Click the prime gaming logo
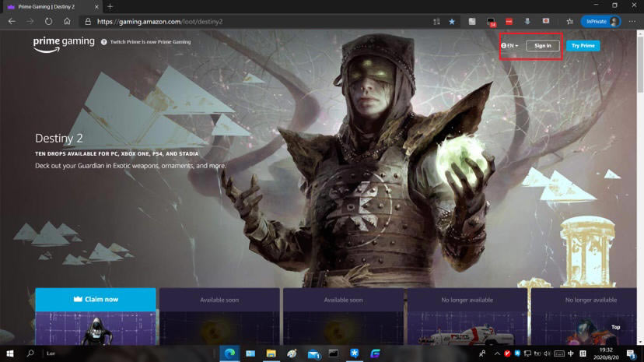 click(x=64, y=44)
